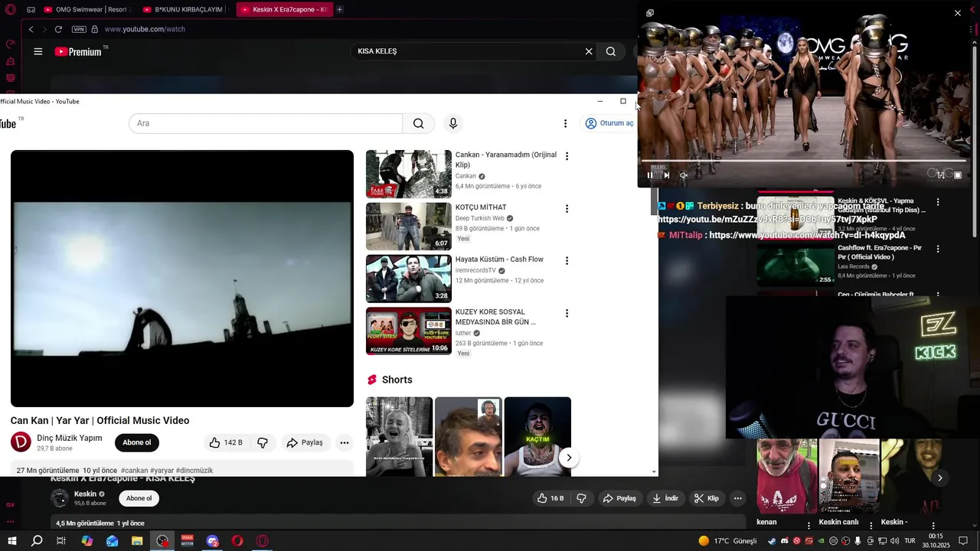Click the Oturum aç sign-in button
The image size is (980, 551).
[609, 123]
